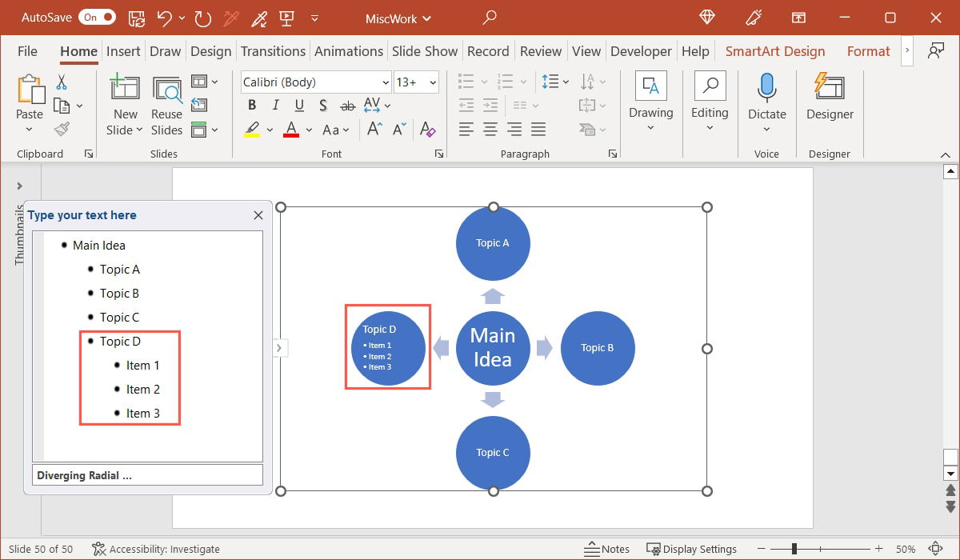This screenshot has width=960, height=560.
Task: Switch to the SmartArt Design tab
Action: click(x=774, y=51)
